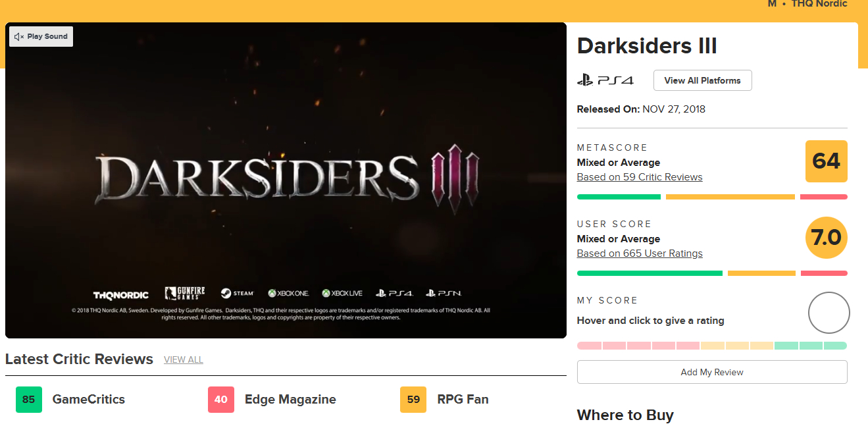The height and width of the screenshot is (424, 868).
Task: Click the GameCritics 85 score badge
Action: [29, 400]
